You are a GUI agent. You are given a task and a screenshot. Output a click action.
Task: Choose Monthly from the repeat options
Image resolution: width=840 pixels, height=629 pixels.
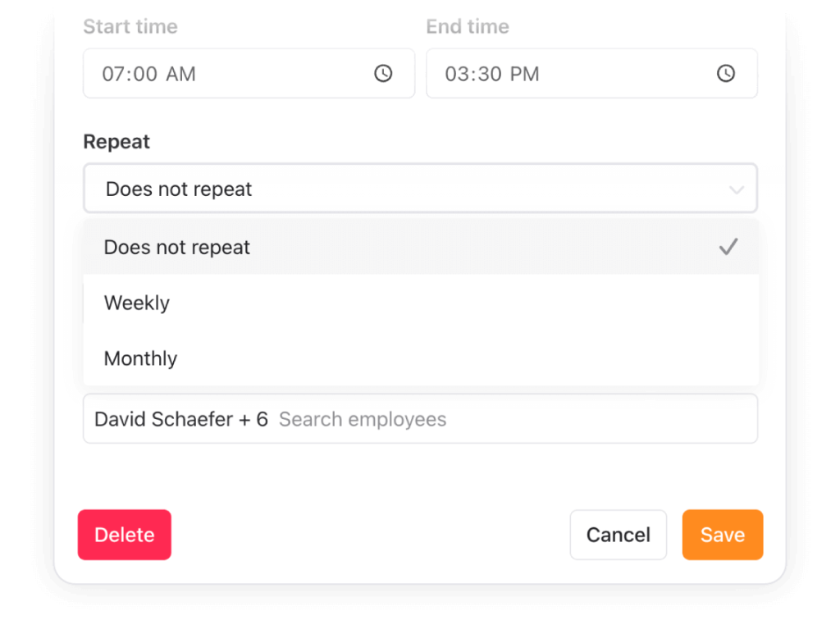coord(140,358)
